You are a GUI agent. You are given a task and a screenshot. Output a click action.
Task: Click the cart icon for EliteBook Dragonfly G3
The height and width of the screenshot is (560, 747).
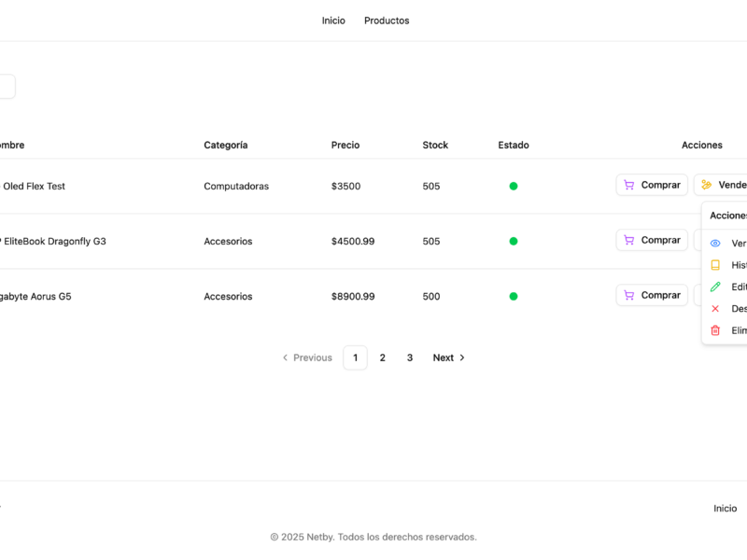pyautogui.click(x=629, y=241)
